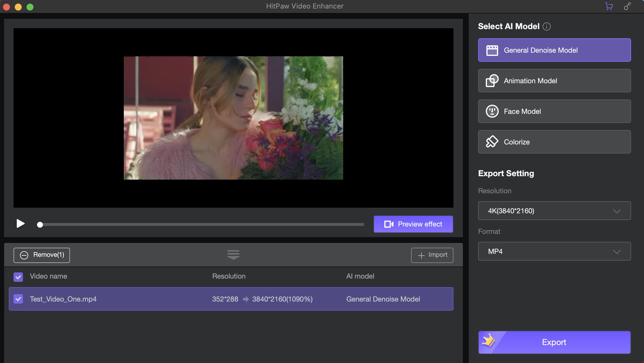This screenshot has height=363, width=644.
Task: Click the playback progress slider
Action: pyautogui.click(x=201, y=224)
